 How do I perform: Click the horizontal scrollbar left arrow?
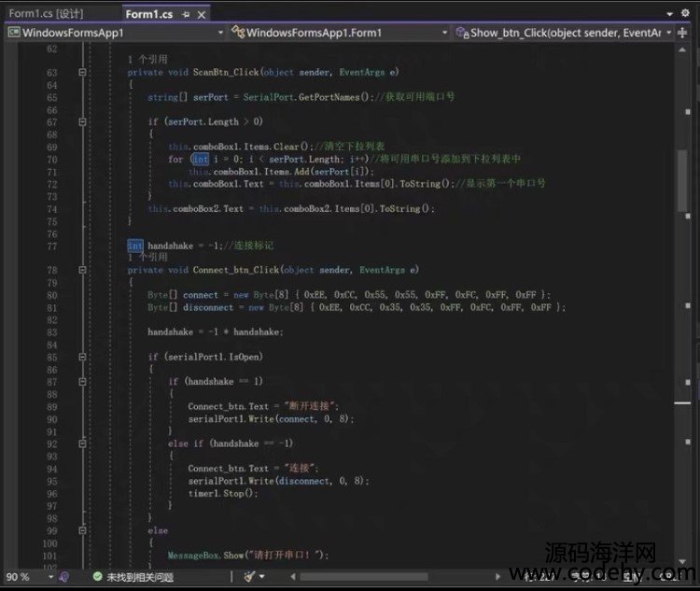point(293,577)
